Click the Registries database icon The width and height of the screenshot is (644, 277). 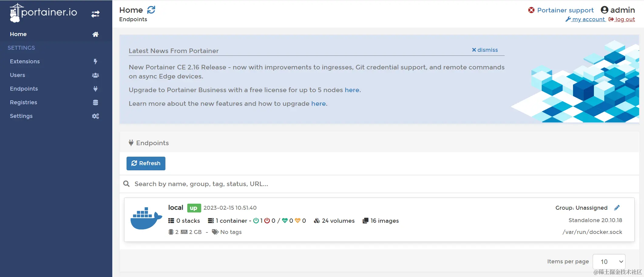[x=95, y=102]
